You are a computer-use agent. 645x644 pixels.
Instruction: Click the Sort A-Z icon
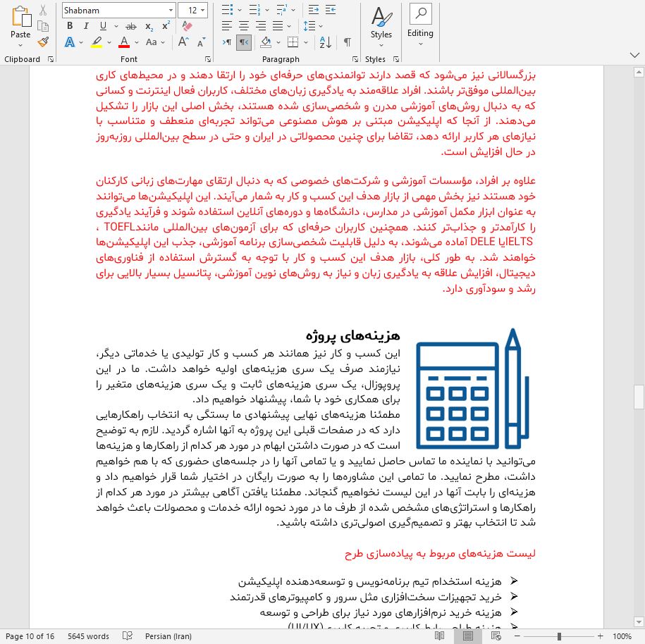tap(325, 42)
